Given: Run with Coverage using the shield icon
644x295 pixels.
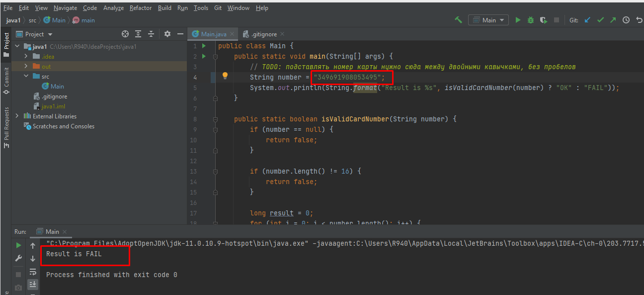Looking at the screenshot, I should pyautogui.click(x=544, y=20).
